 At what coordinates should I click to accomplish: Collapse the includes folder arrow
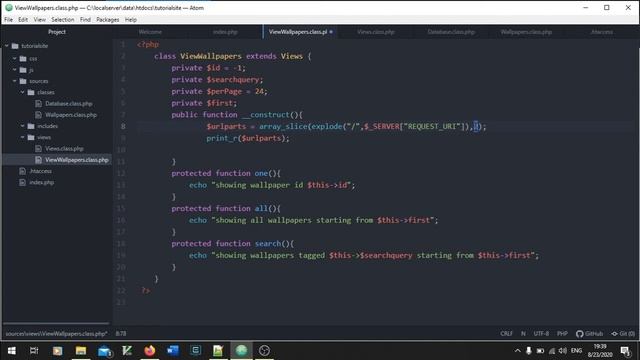coord(22,126)
